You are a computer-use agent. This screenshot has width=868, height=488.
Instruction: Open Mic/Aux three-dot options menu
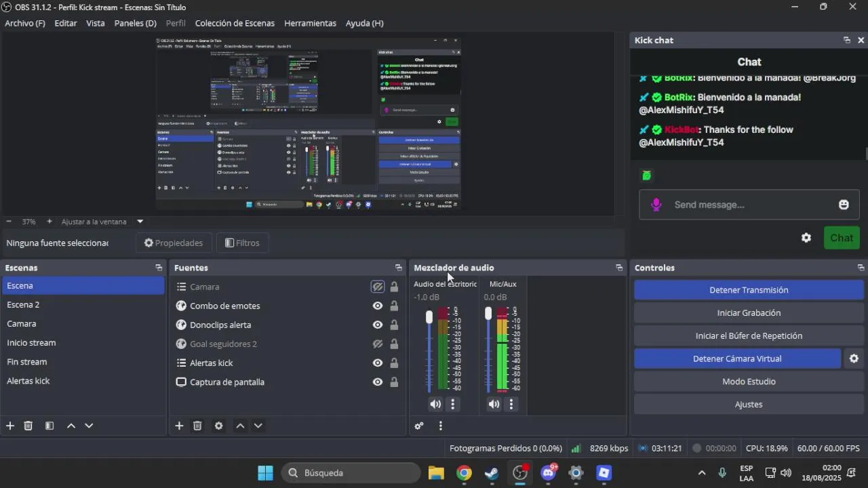tap(511, 404)
